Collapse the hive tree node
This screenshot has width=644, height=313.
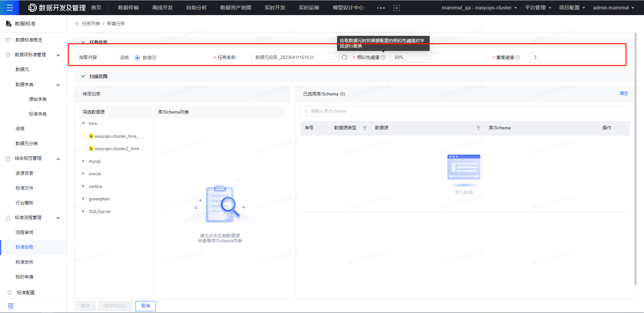pyautogui.click(x=84, y=123)
